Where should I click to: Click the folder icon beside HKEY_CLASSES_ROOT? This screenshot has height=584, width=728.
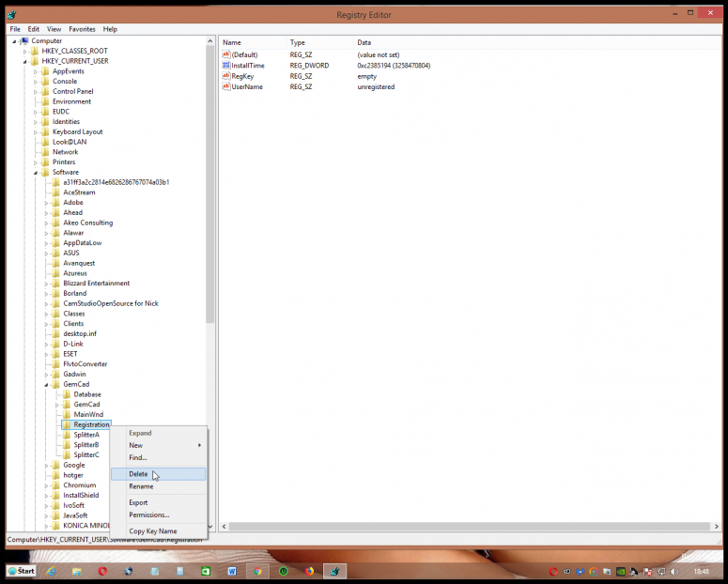click(35, 51)
